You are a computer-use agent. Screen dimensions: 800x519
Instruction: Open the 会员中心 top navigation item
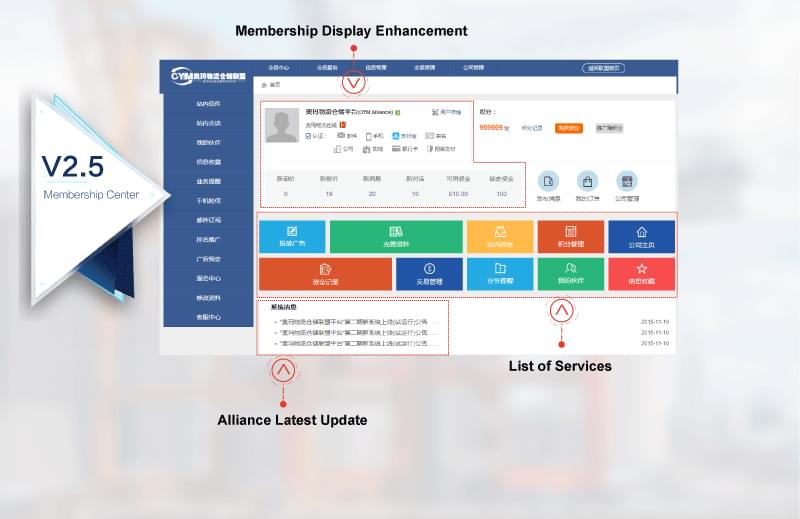[279, 68]
